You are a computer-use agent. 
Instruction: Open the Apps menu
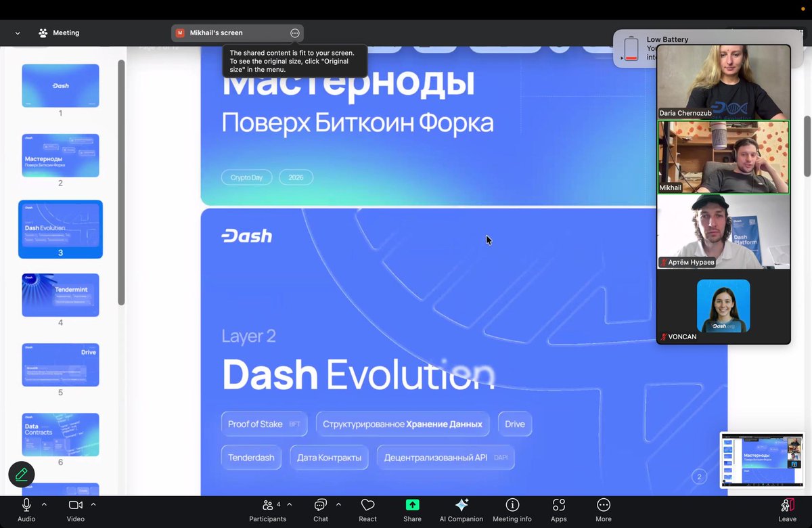(x=559, y=510)
